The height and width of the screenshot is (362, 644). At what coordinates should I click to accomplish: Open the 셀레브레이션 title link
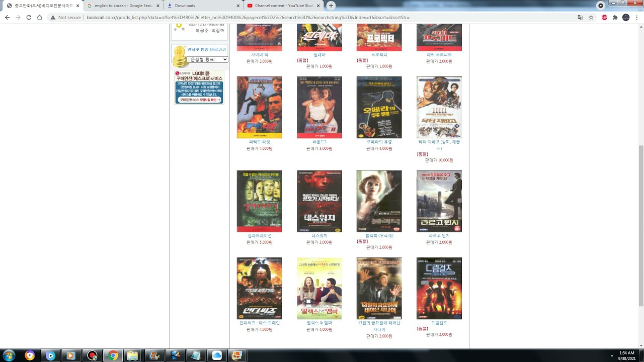click(x=259, y=235)
